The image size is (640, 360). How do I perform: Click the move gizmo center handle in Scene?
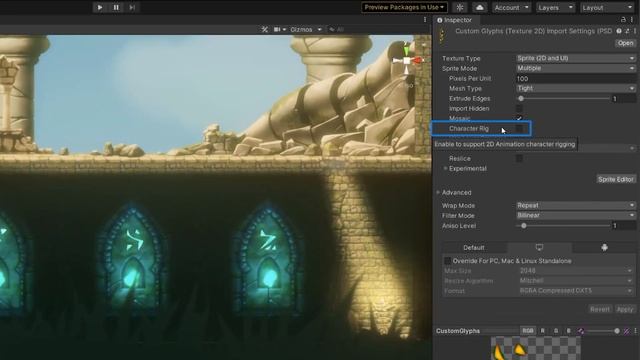coord(407,61)
